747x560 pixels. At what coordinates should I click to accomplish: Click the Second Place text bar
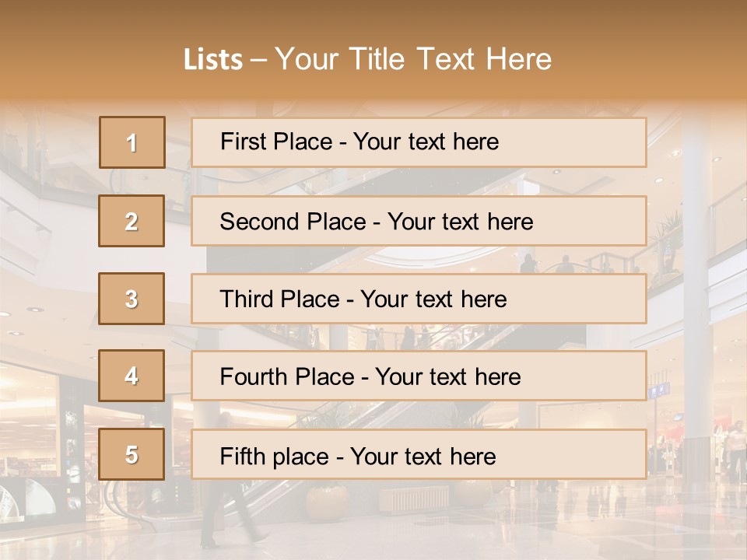coord(419,221)
